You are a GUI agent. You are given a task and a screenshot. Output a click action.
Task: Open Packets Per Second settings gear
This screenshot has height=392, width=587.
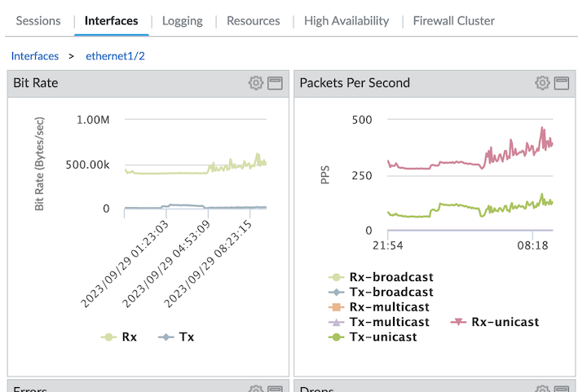pos(542,82)
